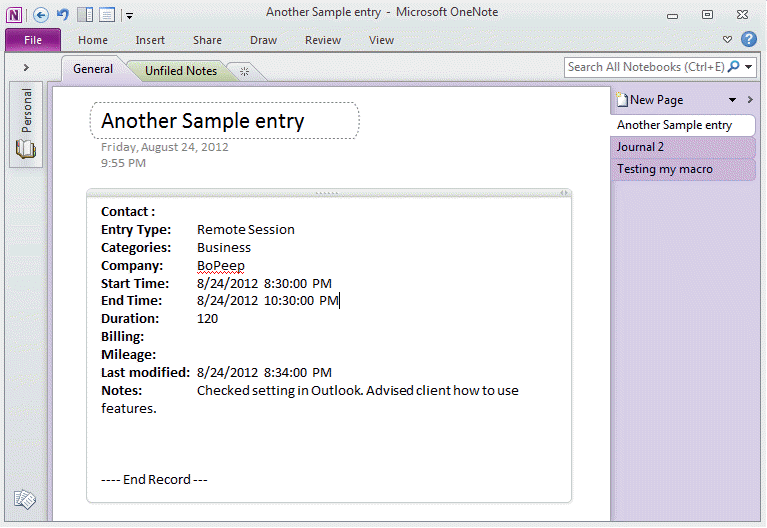Viewport: 767px width, 528px height.
Task: Click the misspelled word BoPeep
Action: pyautogui.click(x=221, y=266)
